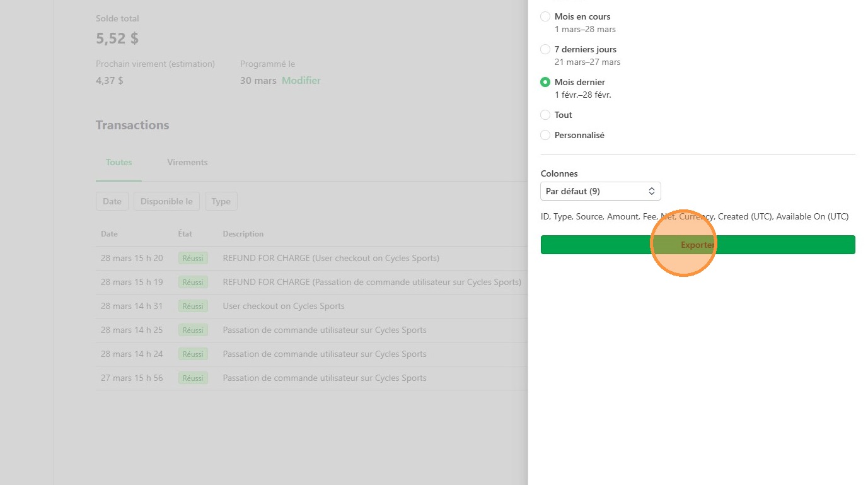Select the "Personnalisé" radio option
868x485 pixels.
(x=545, y=135)
